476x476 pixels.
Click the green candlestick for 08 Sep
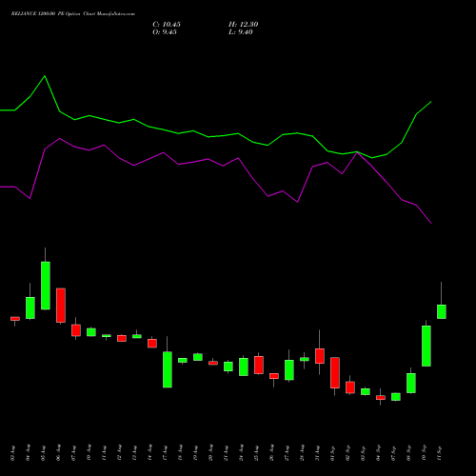(x=411, y=383)
